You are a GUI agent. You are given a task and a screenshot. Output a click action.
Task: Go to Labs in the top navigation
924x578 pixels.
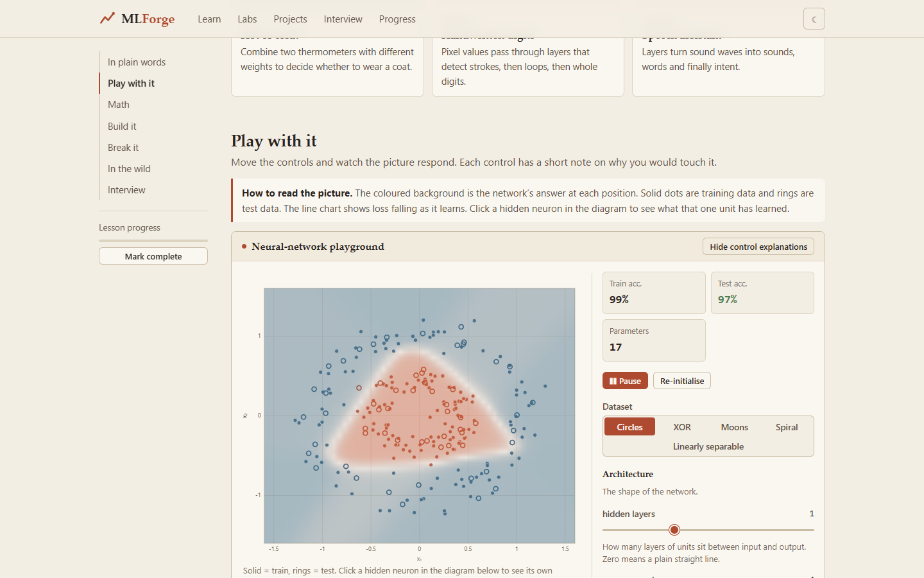(247, 19)
